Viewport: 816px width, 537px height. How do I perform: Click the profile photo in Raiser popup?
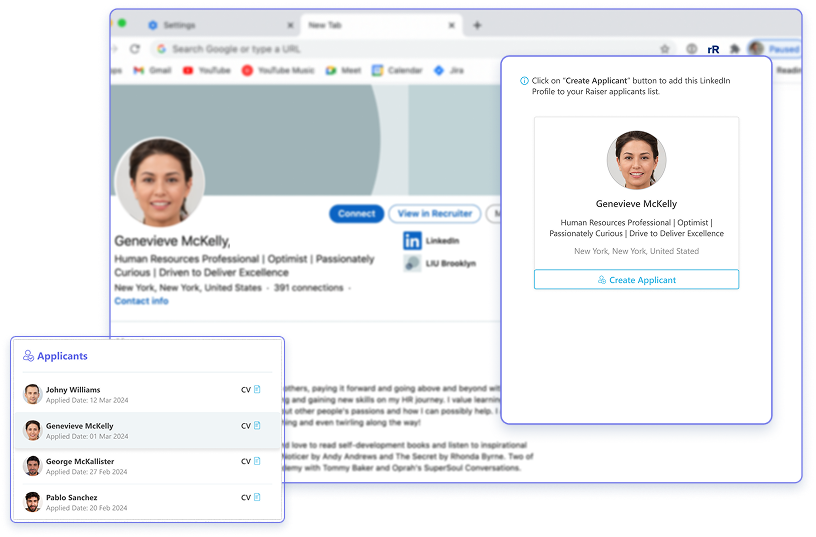coord(636,160)
